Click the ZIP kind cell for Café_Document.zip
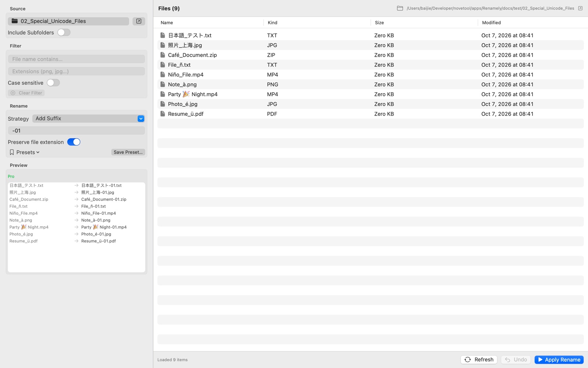This screenshot has height=368, width=588. click(x=271, y=55)
